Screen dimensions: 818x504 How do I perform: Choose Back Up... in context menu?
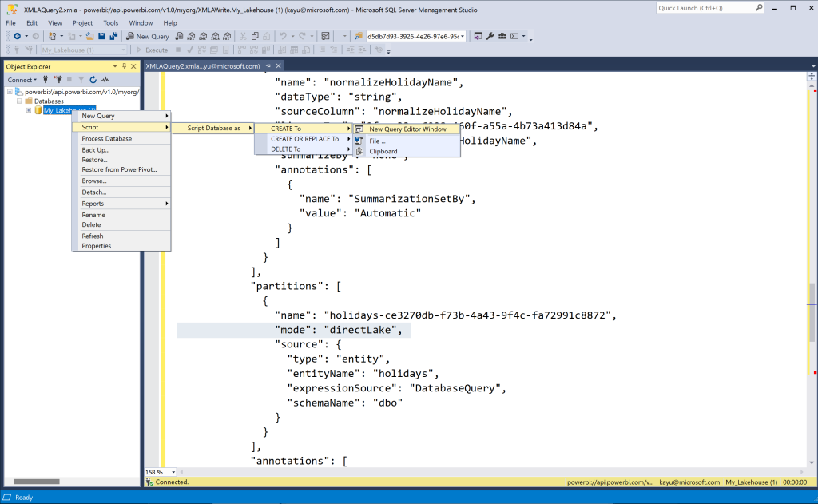[121, 149]
